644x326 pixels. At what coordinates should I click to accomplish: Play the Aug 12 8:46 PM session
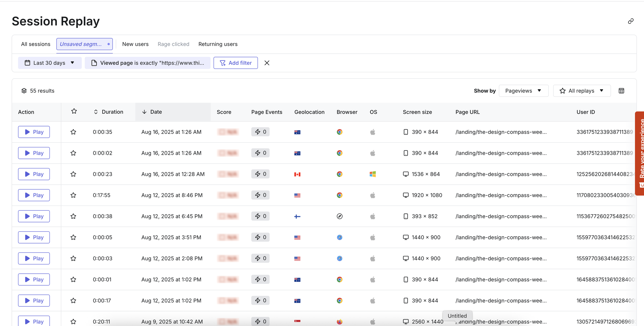34,195
